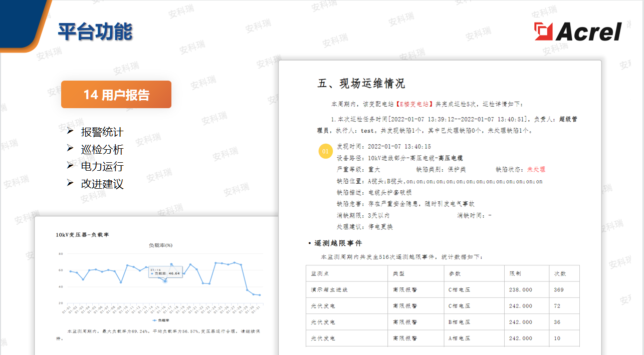Screen dimensions: 644x355
Task: Click the 遥测越限事件 section heading
Action: click(338, 243)
